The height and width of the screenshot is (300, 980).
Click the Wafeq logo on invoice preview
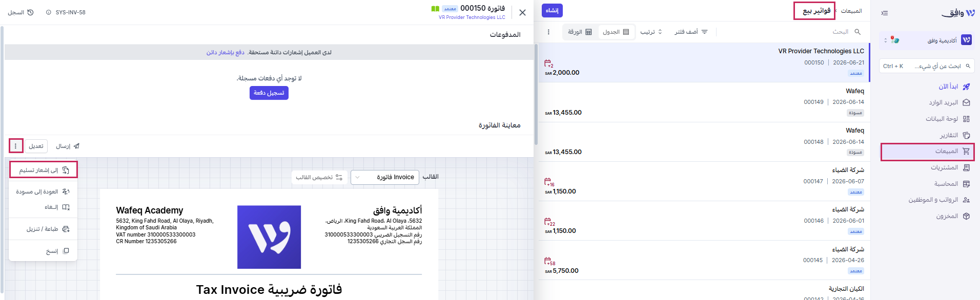269,237
